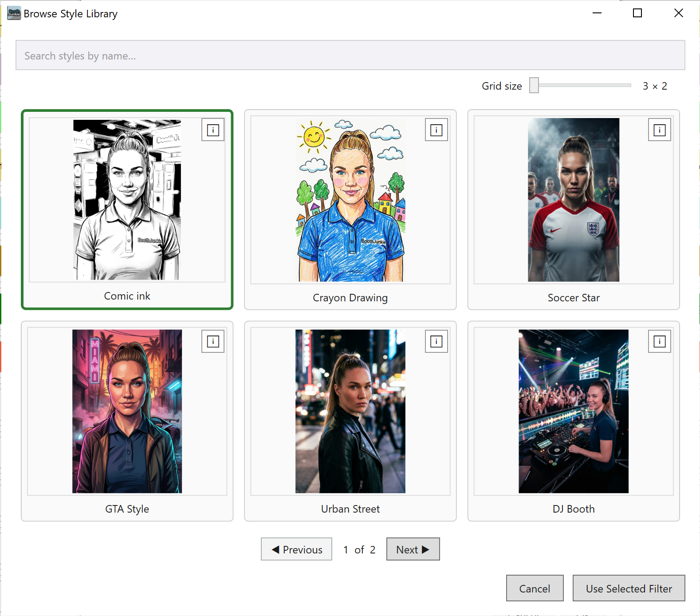Image resolution: width=700 pixels, height=616 pixels.
Task: Click the Comic ink label text
Action: (x=127, y=296)
